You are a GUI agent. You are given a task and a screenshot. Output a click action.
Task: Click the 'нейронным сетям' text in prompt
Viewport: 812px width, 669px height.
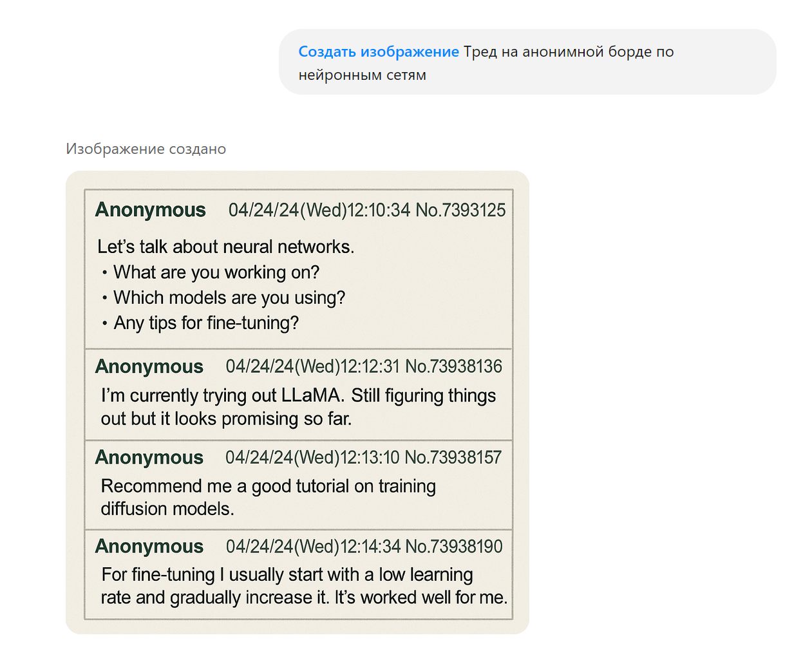pos(363,75)
